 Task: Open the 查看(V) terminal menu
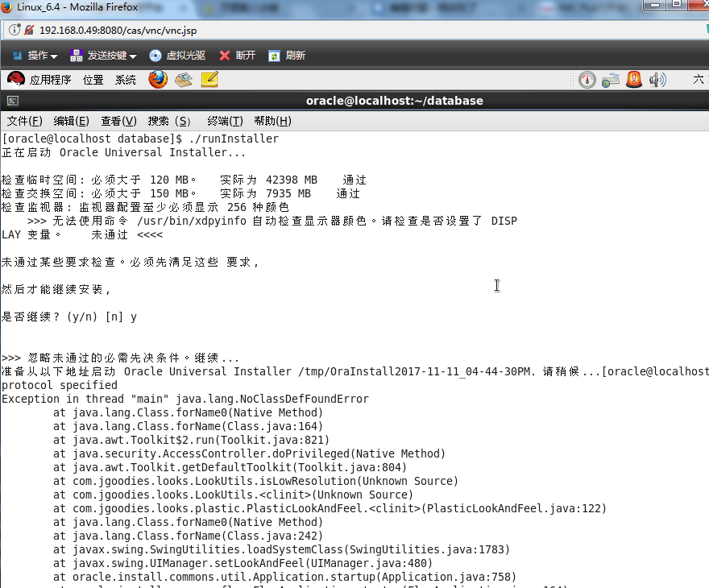tap(118, 121)
